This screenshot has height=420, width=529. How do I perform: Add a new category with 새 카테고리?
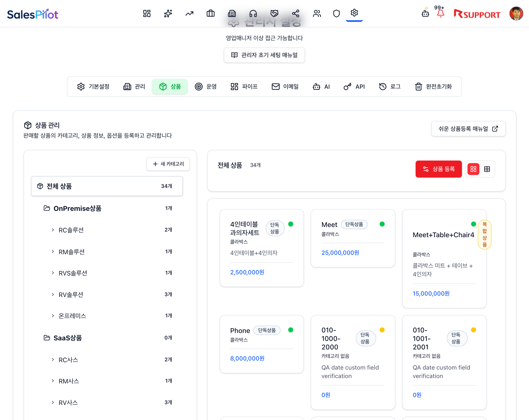[168, 164]
